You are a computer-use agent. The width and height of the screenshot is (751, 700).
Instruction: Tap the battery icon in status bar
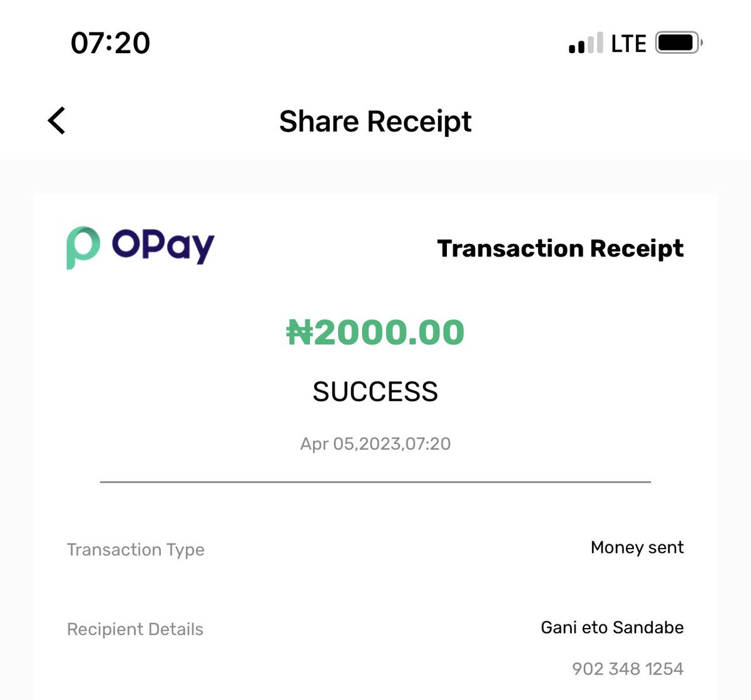(x=679, y=43)
